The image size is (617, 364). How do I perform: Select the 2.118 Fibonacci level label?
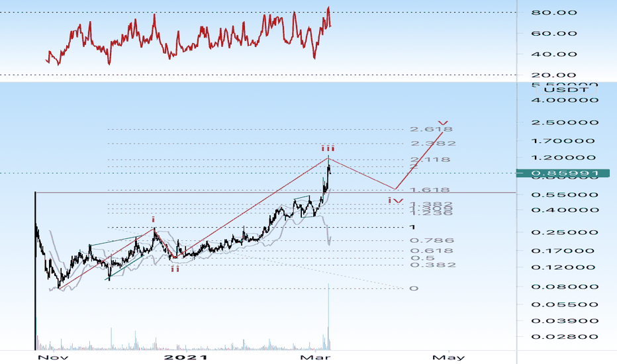click(x=430, y=159)
